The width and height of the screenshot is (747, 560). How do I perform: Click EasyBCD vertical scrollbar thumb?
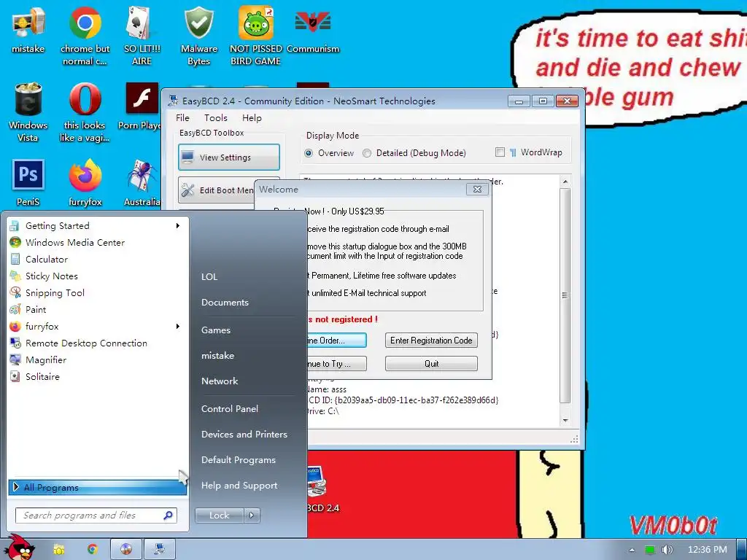point(565,295)
